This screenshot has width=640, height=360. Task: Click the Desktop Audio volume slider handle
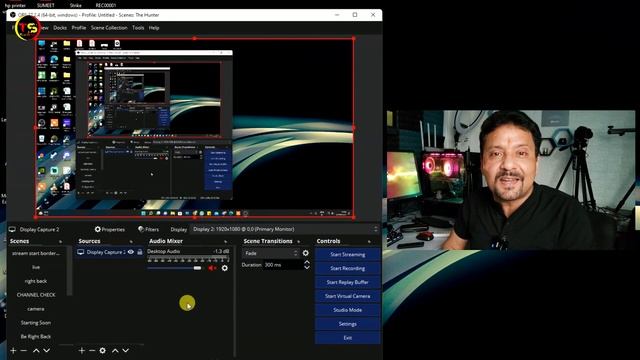click(x=197, y=268)
